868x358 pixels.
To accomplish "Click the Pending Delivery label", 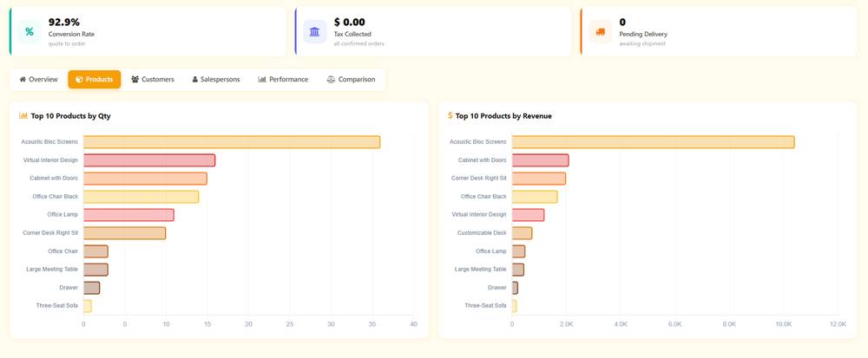I will click(x=643, y=35).
